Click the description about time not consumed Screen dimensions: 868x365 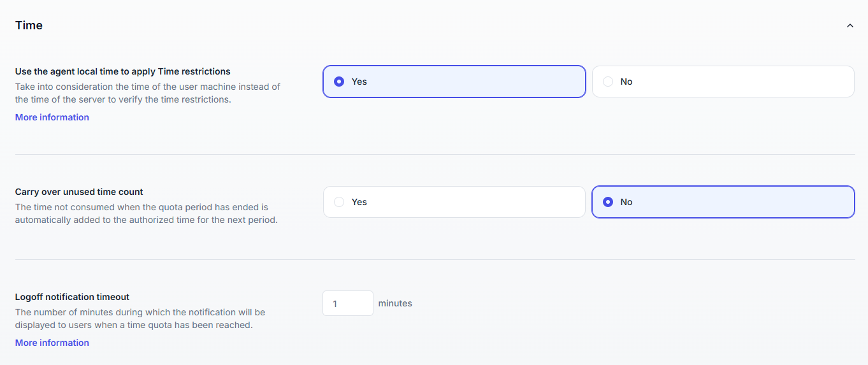click(146, 214)
